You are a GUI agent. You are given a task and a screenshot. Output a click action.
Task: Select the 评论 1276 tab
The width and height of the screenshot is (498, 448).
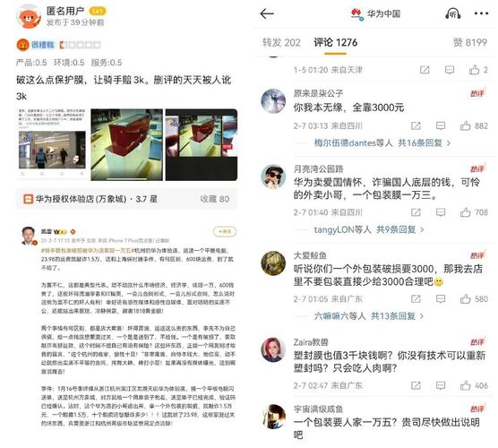(335, 43)
